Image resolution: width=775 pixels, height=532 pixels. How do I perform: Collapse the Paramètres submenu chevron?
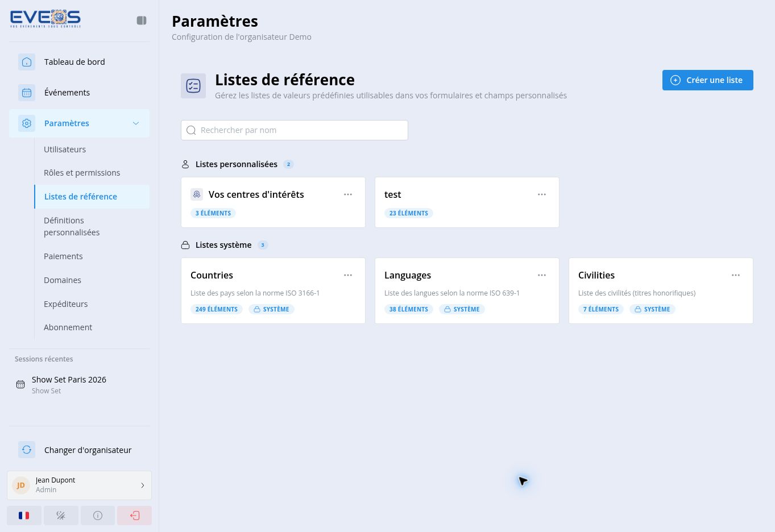tap(136, 123)
